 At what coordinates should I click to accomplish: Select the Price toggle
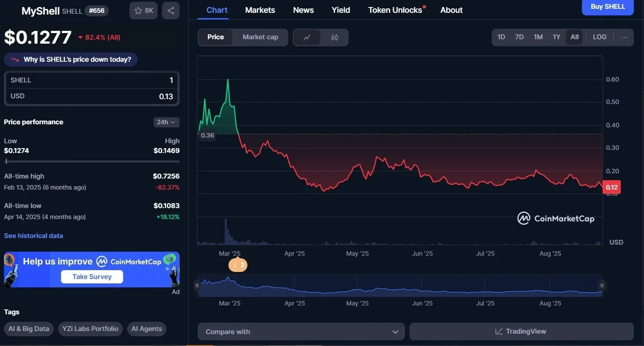point(216,37)
